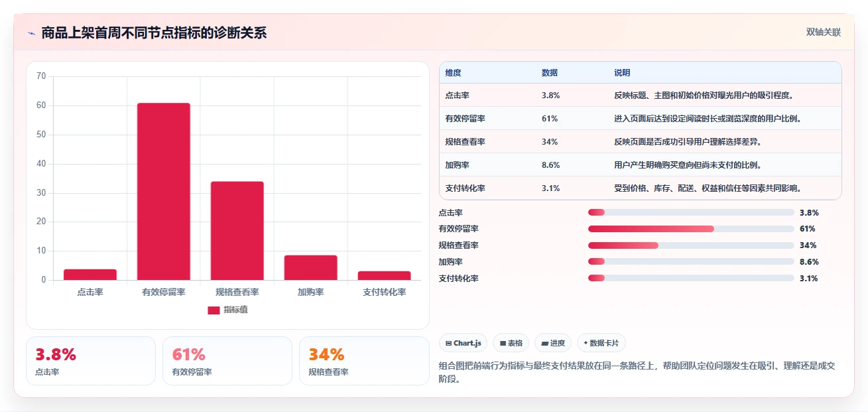The height and width of the screenshot is (412, 868).
Task: Click the 规格查看率 bar in the chart
Action: pos(237,231)
